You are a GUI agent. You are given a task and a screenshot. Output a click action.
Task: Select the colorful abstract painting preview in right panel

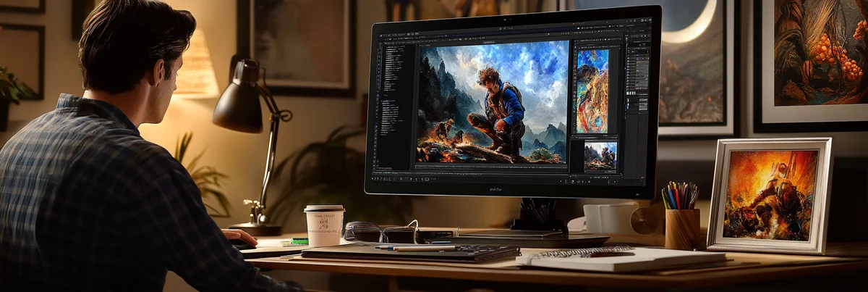592,91
